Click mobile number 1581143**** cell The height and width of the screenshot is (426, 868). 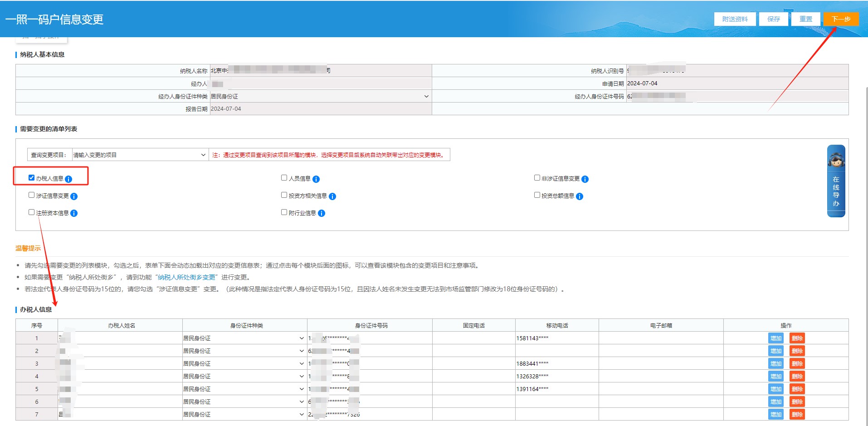pyautogui.click(x=557, y=338)
